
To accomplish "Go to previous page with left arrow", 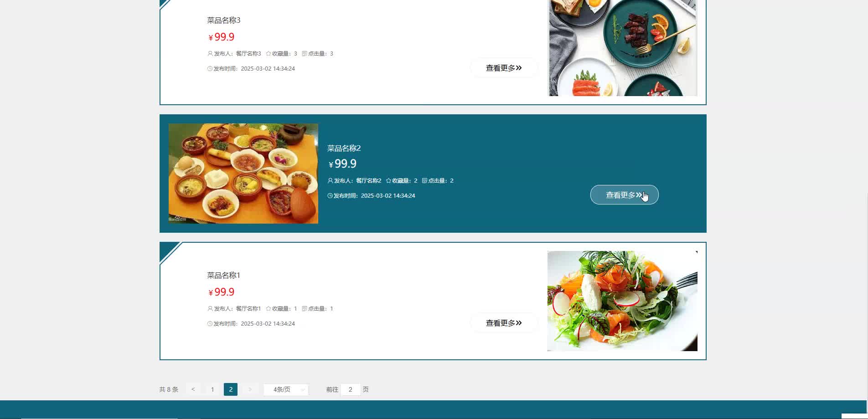I will [x=193, y=389].
